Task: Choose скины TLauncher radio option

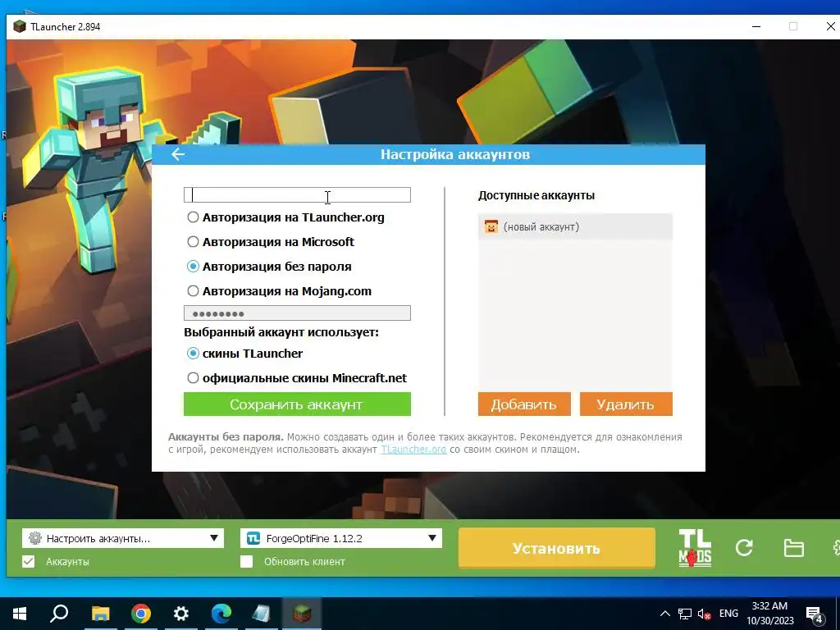Action: pyautogui.click(x=193, y=353)
